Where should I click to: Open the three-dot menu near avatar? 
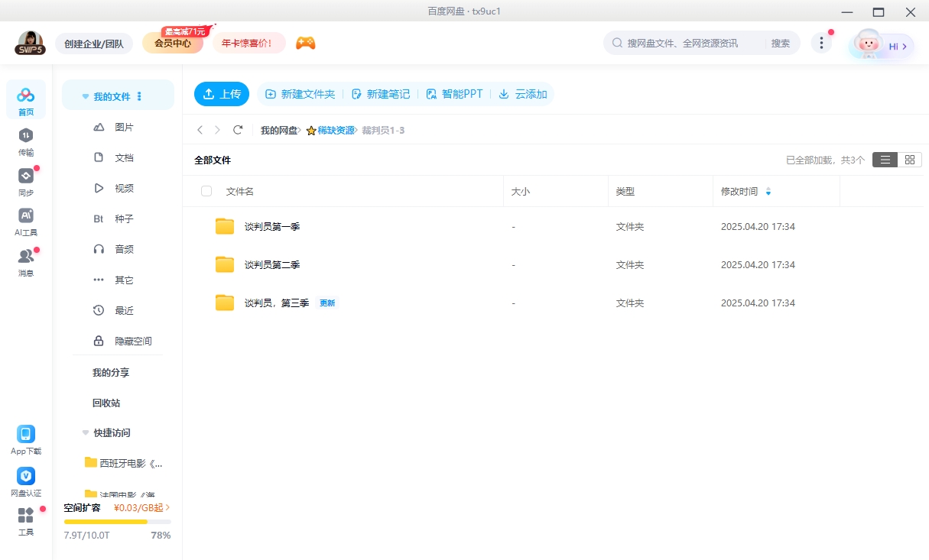821,44
